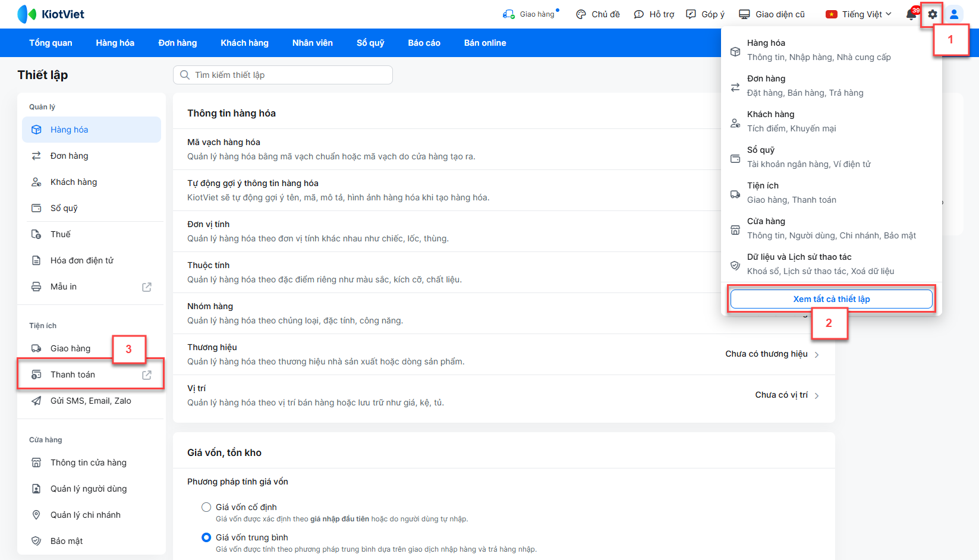This screenshot has width=979, height=560.
Task: Open the Giao hàng delivery truck icon in header
Action: click(x=508, y=14)
